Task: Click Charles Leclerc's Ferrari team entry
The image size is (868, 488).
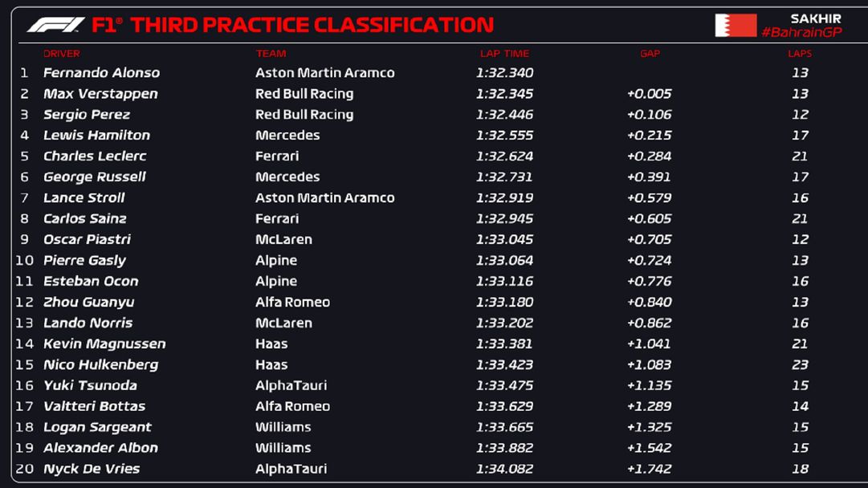Action: 277,157
